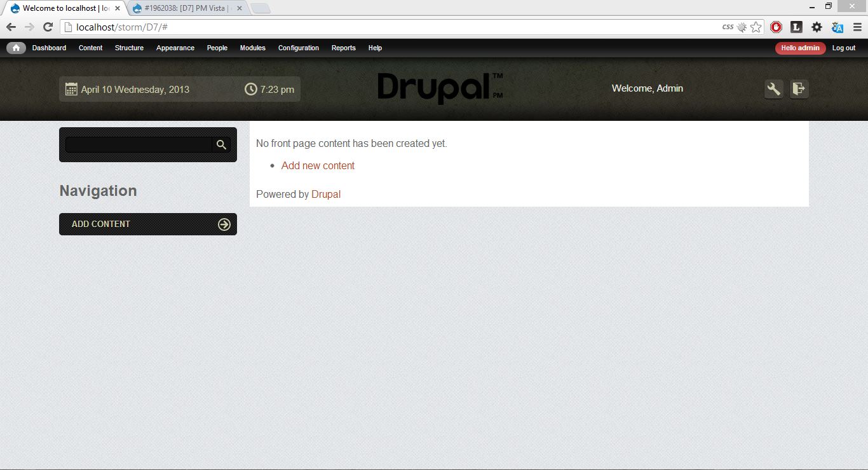Click the Navigation heading text
The height and width of the screenshot is (470, 868).
(x=98, y=191)
